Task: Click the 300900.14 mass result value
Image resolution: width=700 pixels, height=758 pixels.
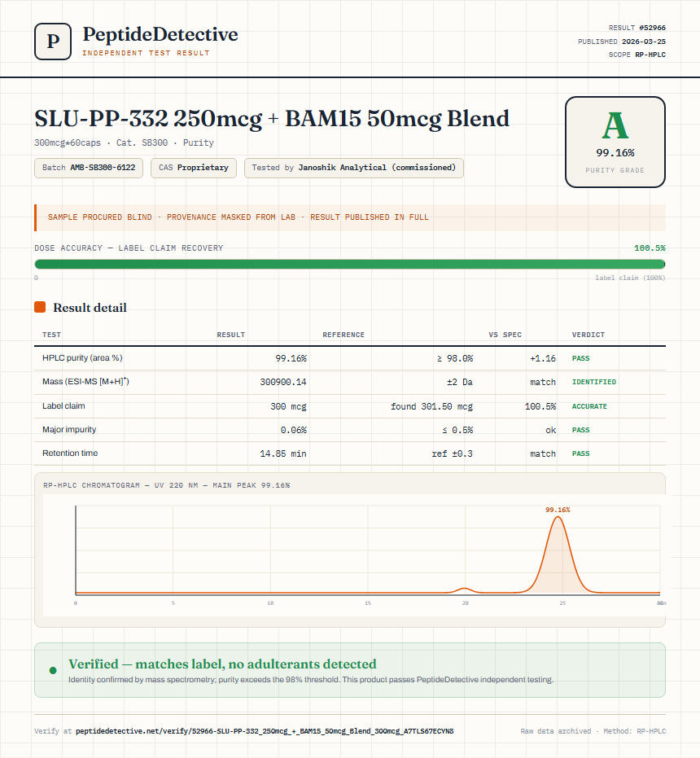Action: pyautogui.click(x=283, y=382)
